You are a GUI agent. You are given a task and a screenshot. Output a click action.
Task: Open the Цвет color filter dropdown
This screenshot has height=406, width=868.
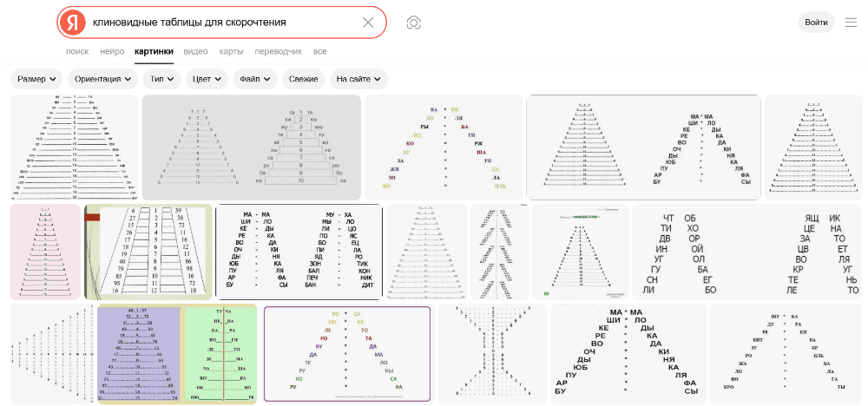pos(206,79)
